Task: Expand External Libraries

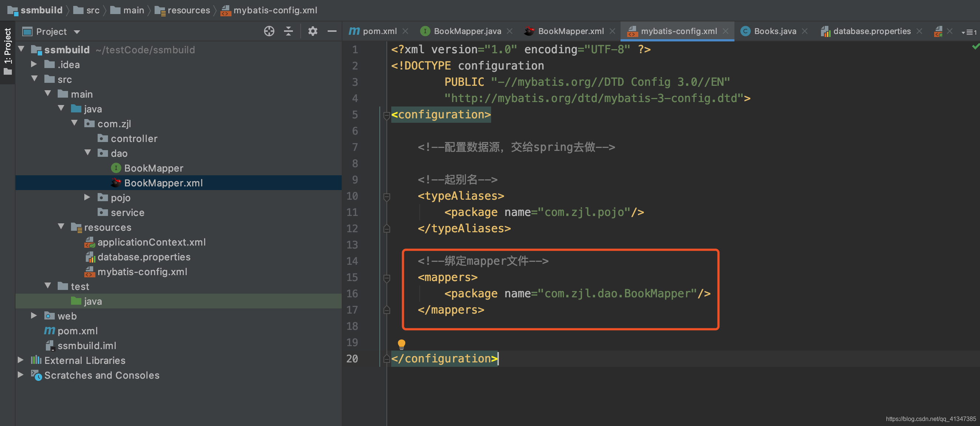Action: click(21, 360)
